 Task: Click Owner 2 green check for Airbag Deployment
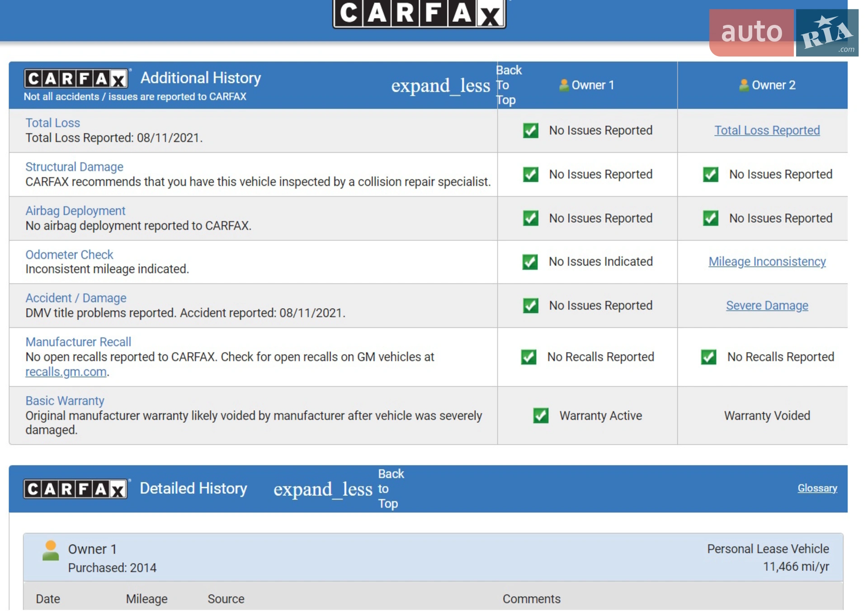click(711, 218)
